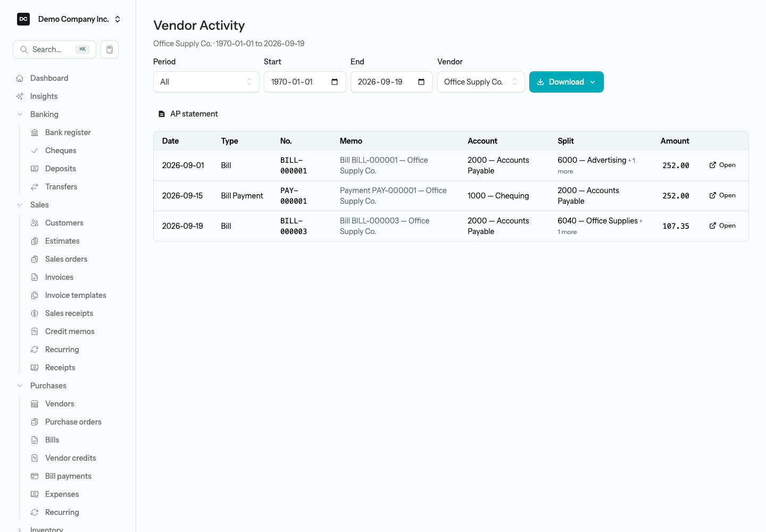Image resolution: width=766 pixels, height=532 pixels.
Task: Click the calculator icon beside search
Action: point(110,49)
